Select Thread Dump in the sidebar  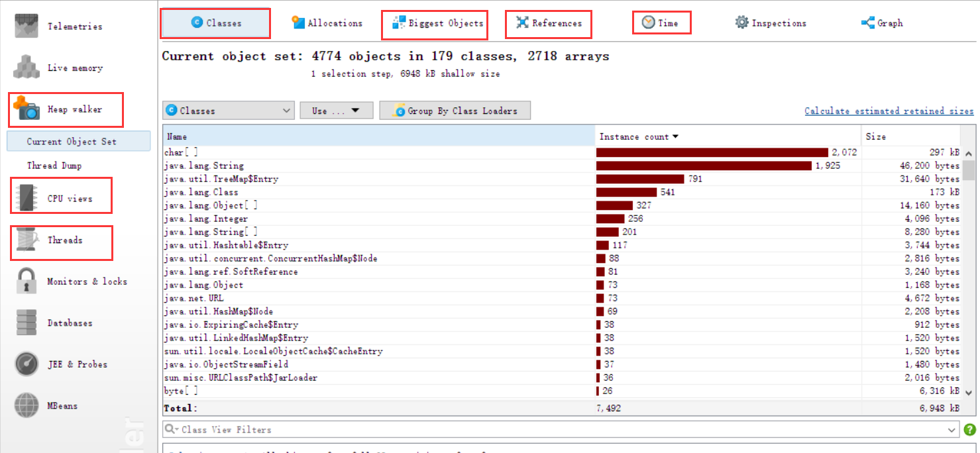pos(54,166)
